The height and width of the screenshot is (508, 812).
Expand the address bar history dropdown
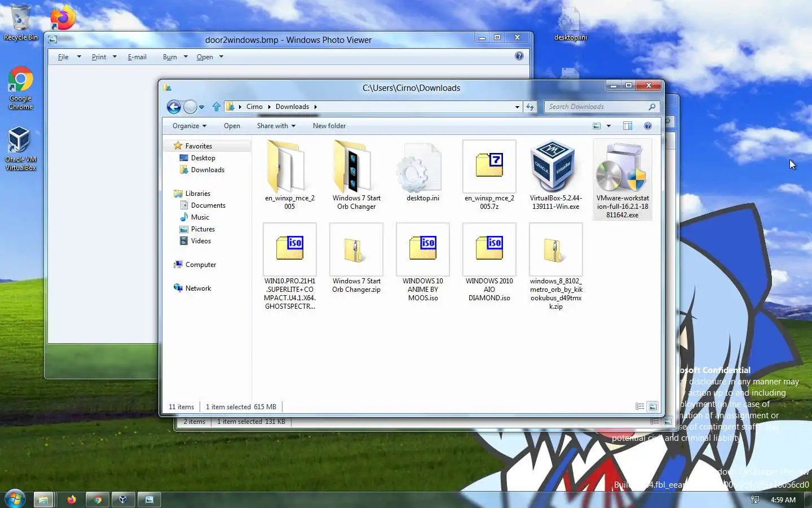click(517, 107)
